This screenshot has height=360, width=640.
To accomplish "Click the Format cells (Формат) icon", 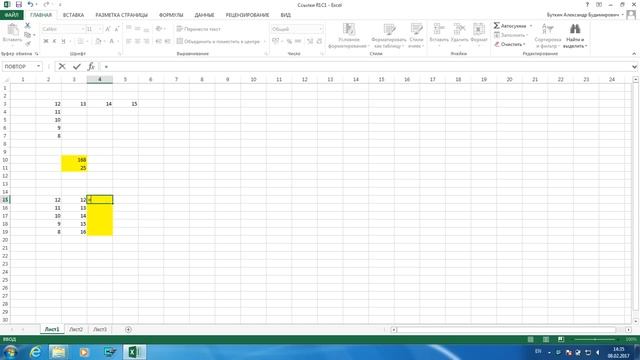I will click(479, 29).
